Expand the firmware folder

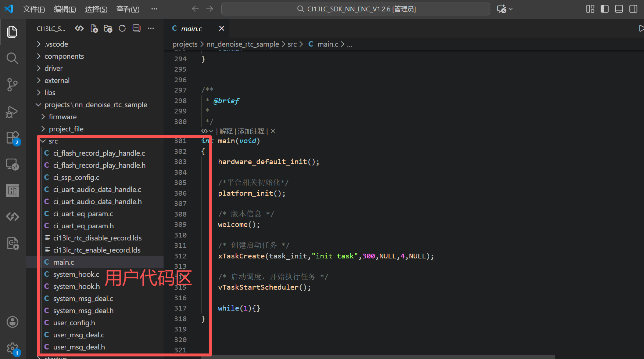62,117
